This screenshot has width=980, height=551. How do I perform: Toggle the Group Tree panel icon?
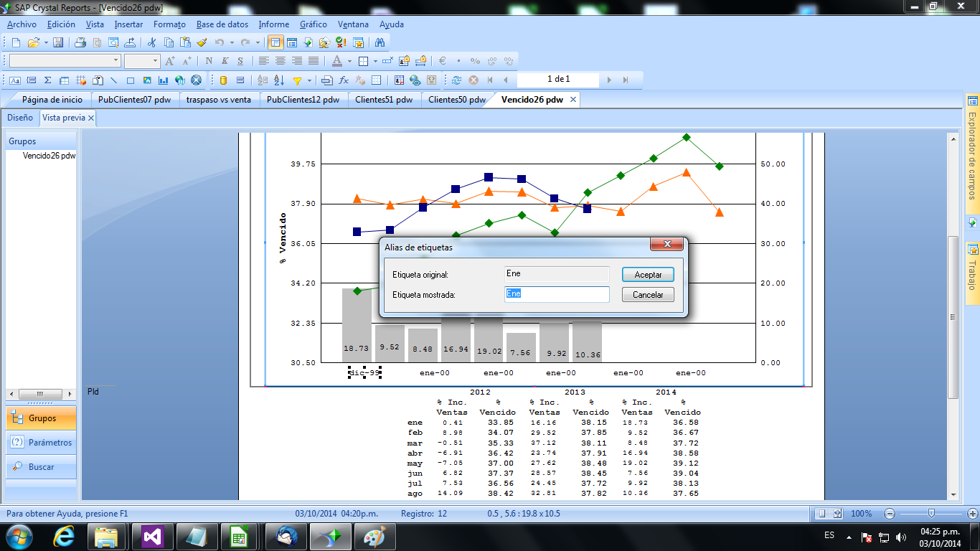(275, 42)
